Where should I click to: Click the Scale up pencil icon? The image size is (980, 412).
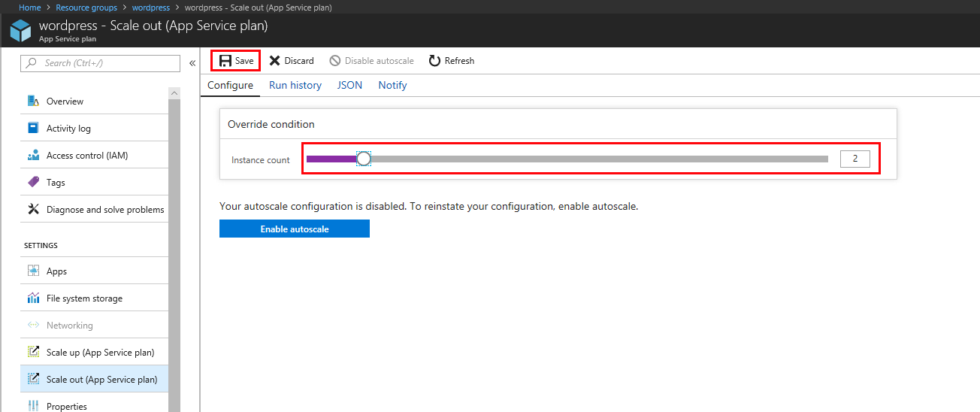tap(33, 352)
